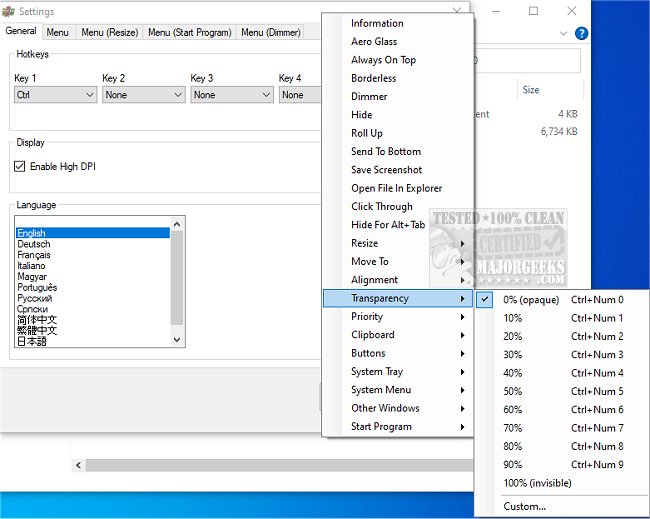This screenshot has height=519, width=650.
Task: Click the blue help question mark icon
Action: point(582,33)
